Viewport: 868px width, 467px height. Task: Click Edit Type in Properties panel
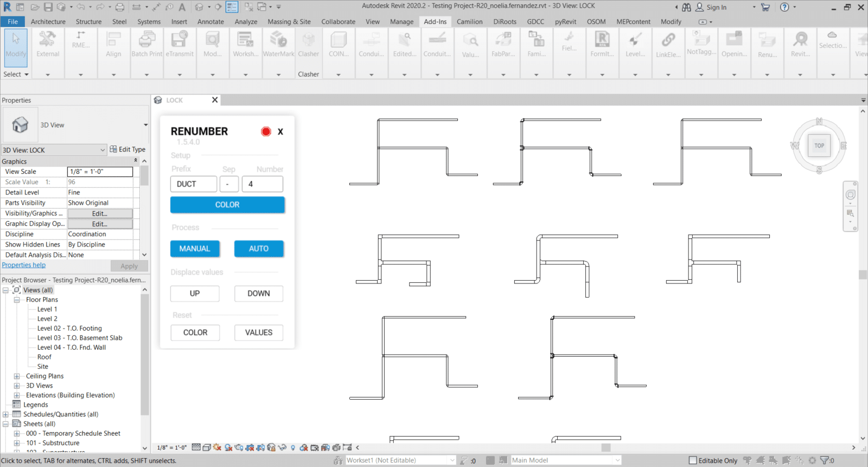[127, 149]
